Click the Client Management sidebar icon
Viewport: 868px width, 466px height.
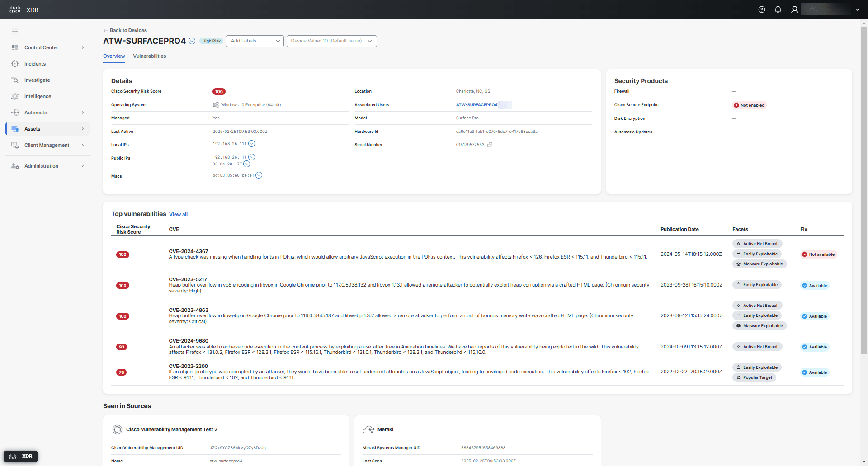coord(15,145)
